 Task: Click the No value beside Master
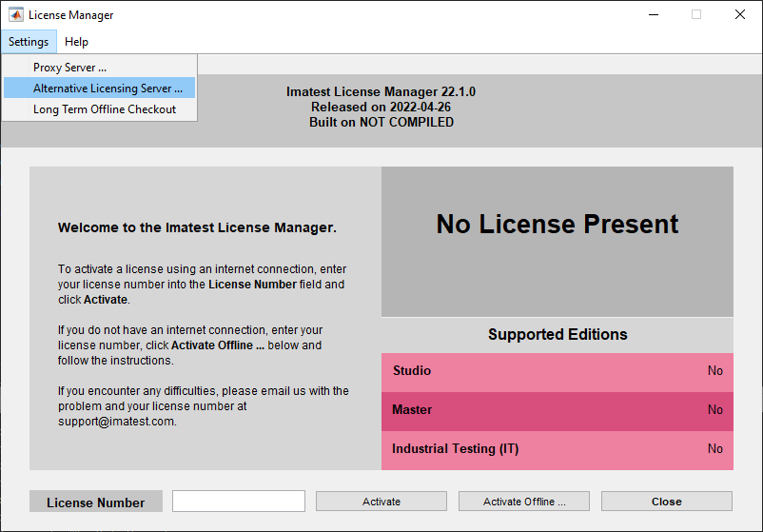715,410
